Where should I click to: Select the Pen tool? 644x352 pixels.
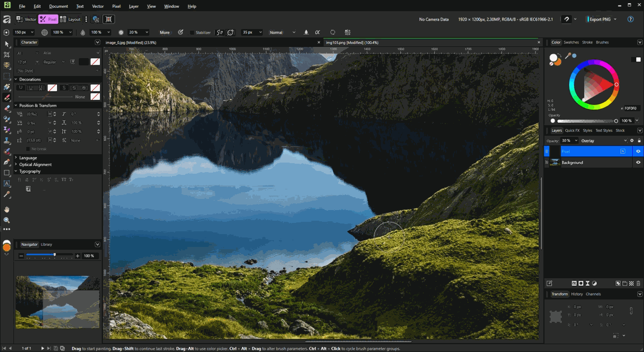[7, 162]
